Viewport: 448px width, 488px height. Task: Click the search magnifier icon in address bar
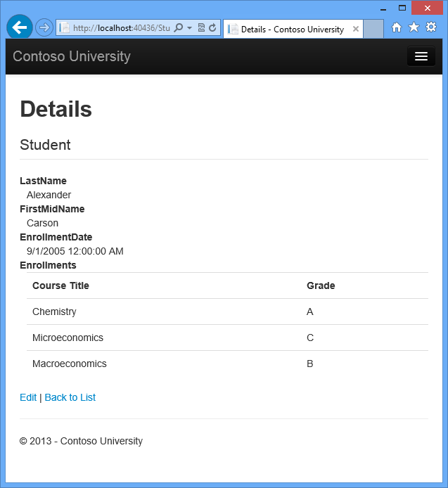tap(179, 27)
